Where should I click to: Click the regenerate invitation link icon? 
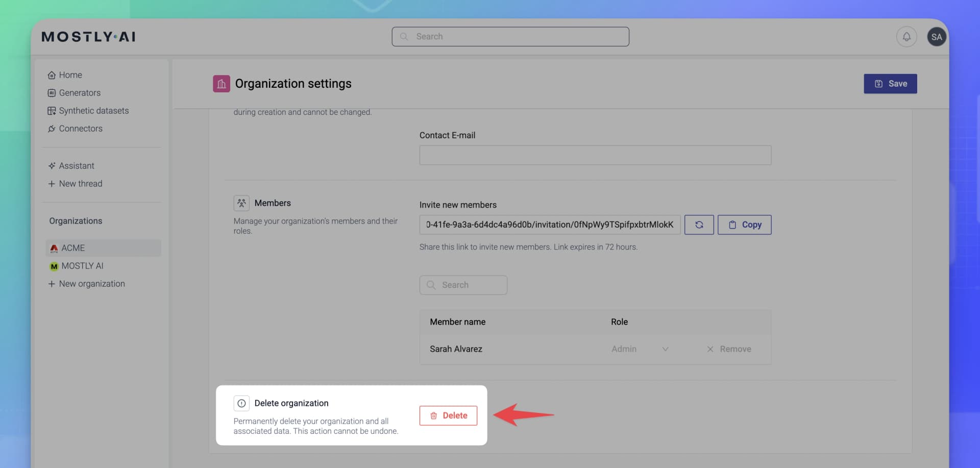(x=699, y=225)
